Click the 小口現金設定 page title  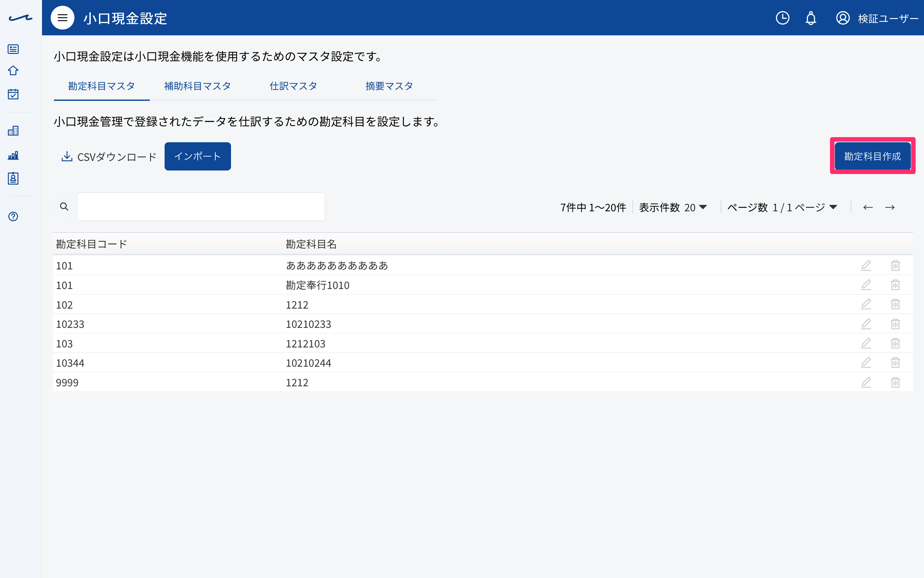point(125,18)
